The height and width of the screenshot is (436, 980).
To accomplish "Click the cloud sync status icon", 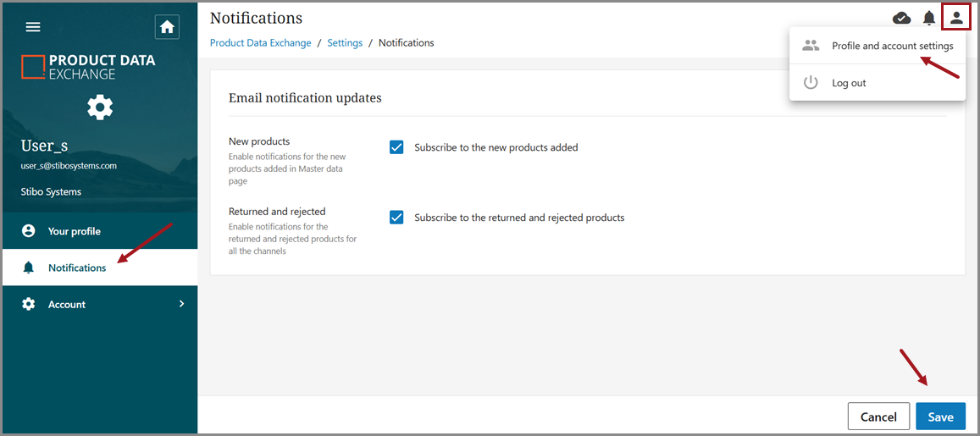I will (902, 18).
